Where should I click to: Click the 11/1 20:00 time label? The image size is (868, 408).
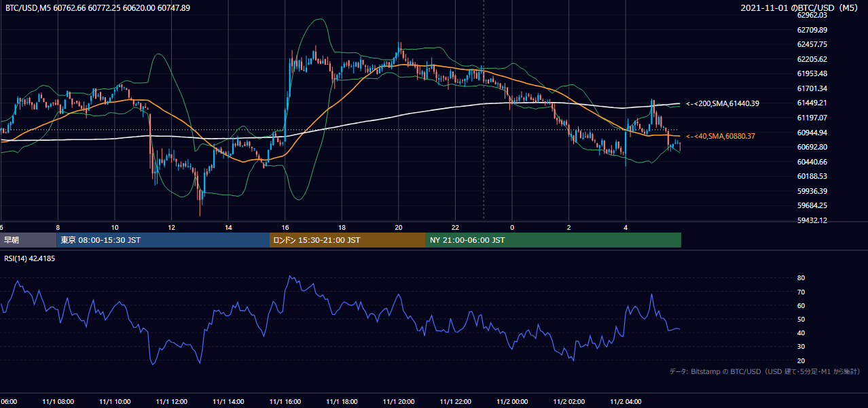[399, 401]
